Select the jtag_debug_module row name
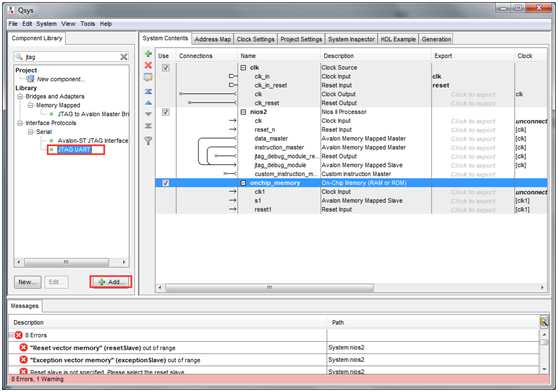The width and height of the screenshot is (558, 392). click(280, 165)
